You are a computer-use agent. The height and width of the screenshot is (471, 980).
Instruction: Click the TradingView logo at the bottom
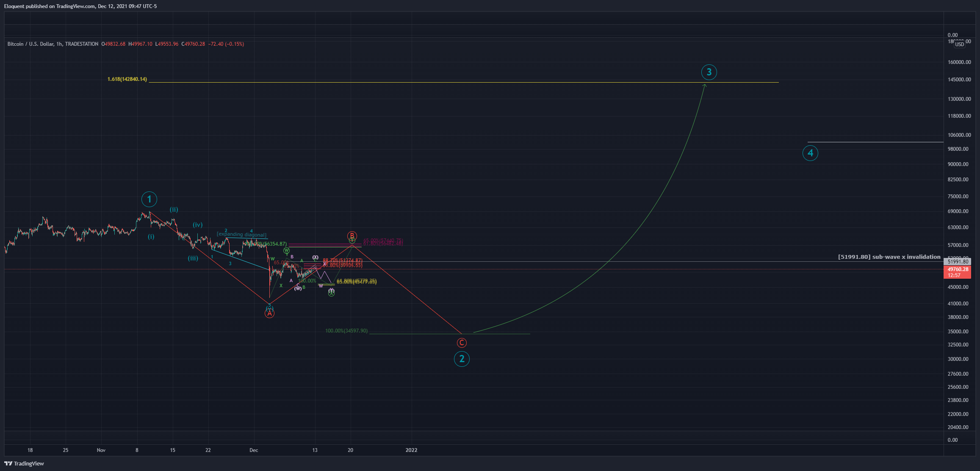tap(24, 463)
